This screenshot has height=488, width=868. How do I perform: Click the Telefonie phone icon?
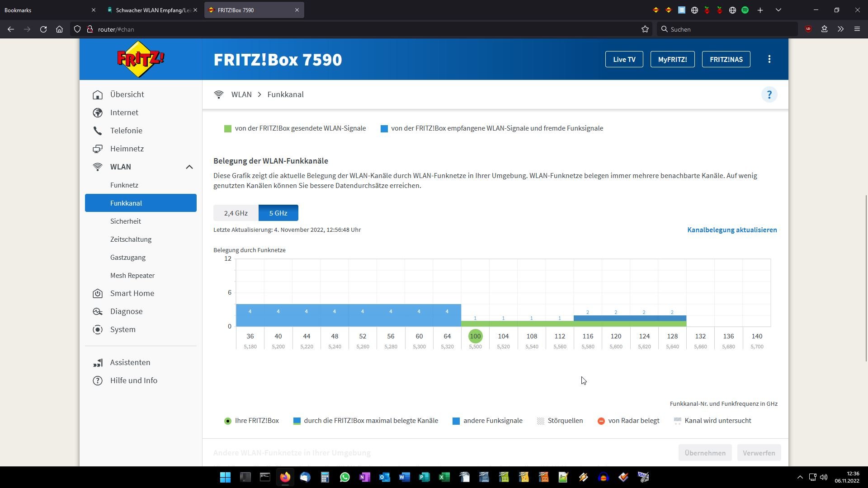click(98, 131)
